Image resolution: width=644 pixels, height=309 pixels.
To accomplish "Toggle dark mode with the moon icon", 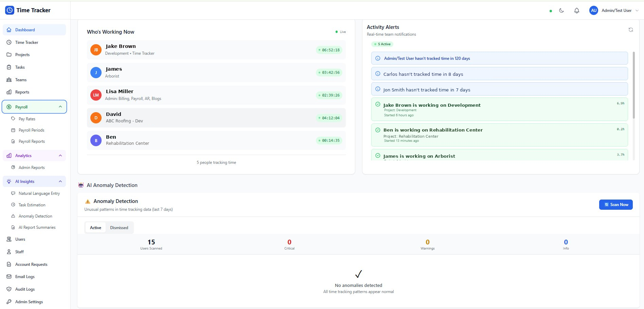I will (x=561, y=11).
